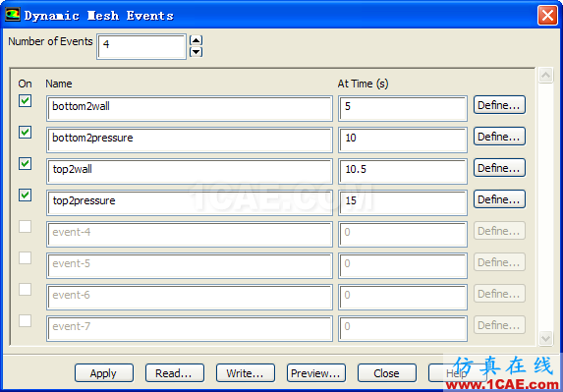563x392 pixels.
Task: Open the Write... events dialog
Action: [x=246, y=373]
